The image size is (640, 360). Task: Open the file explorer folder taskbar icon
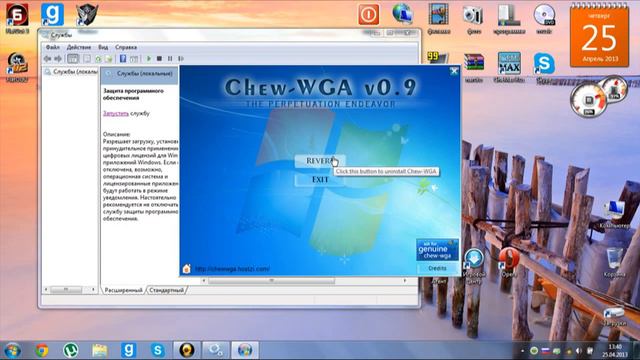click(100, 350)
